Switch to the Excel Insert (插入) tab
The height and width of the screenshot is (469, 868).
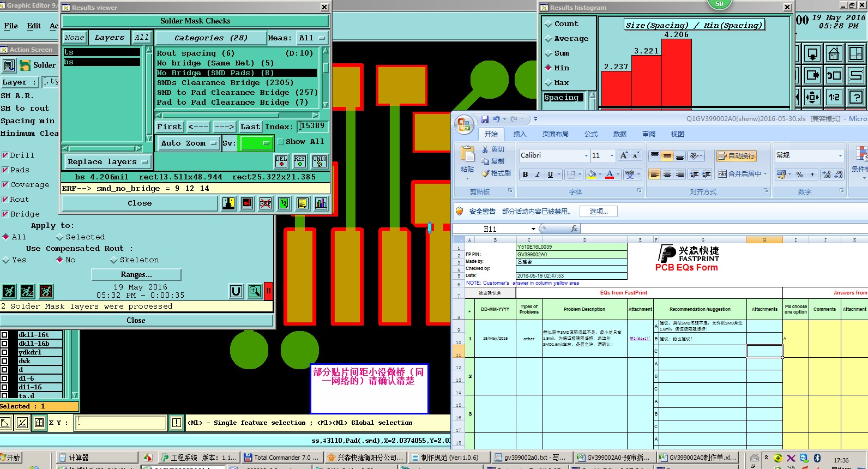(x=520, y=134)
